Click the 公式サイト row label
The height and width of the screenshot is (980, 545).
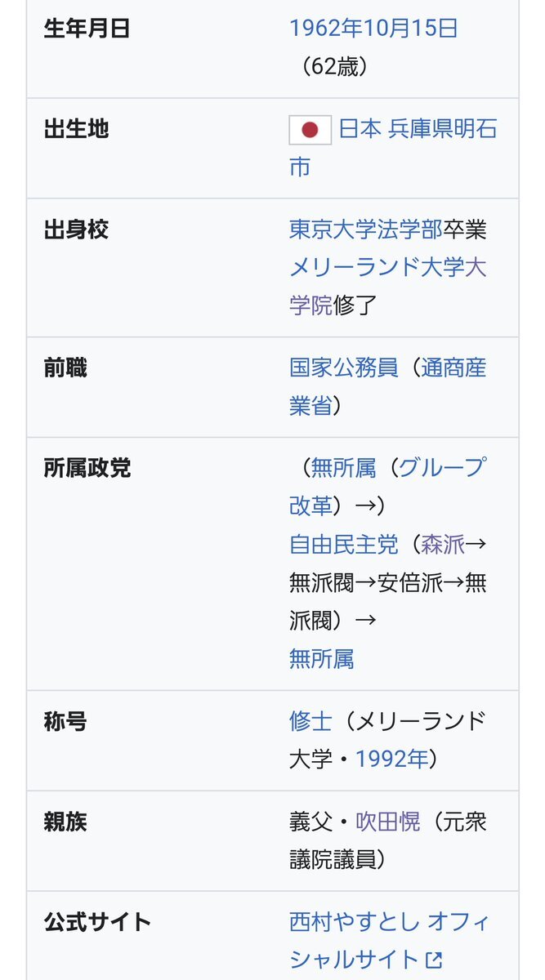97,922
